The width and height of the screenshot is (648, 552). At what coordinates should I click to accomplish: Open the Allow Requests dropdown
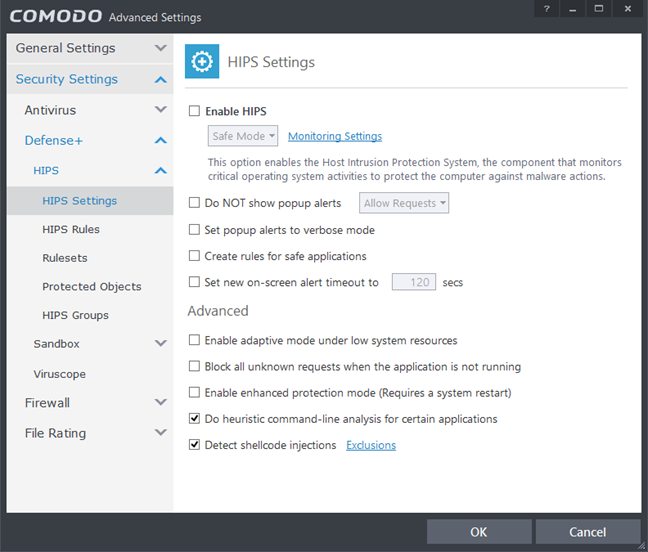(x=404, y=203)
